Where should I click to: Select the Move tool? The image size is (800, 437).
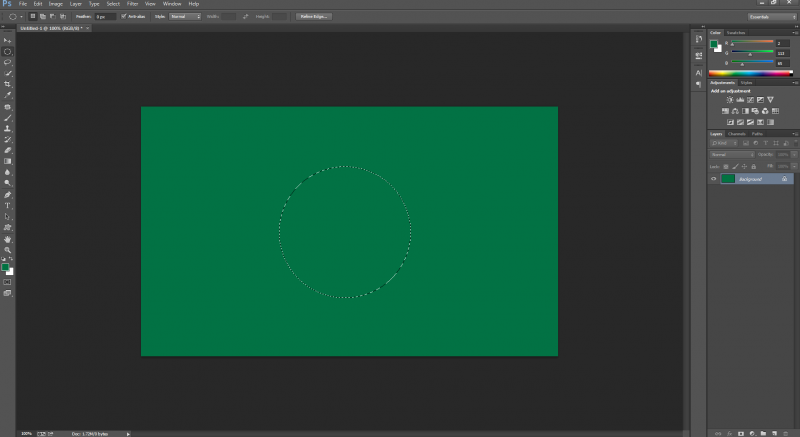(8, 40)
